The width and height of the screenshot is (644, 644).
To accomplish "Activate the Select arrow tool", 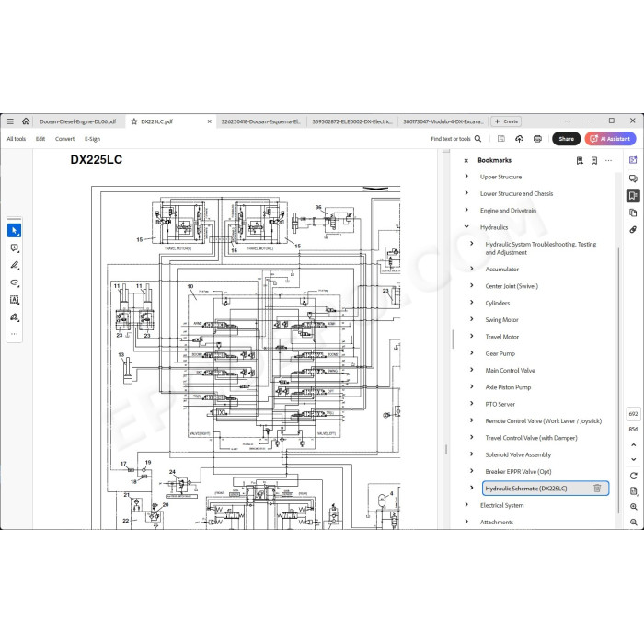I will [x=15, y=230].
